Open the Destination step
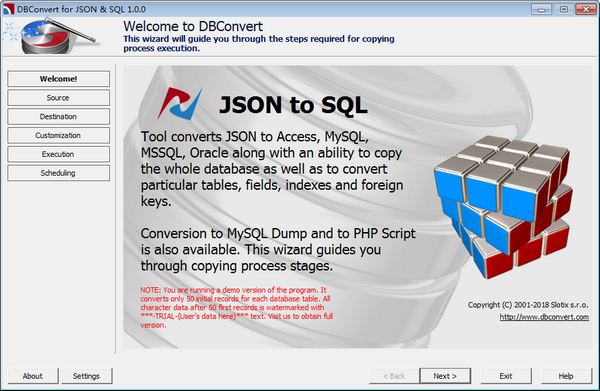The width and height of the screenshot is (600, 391). (x=58, y=116)
